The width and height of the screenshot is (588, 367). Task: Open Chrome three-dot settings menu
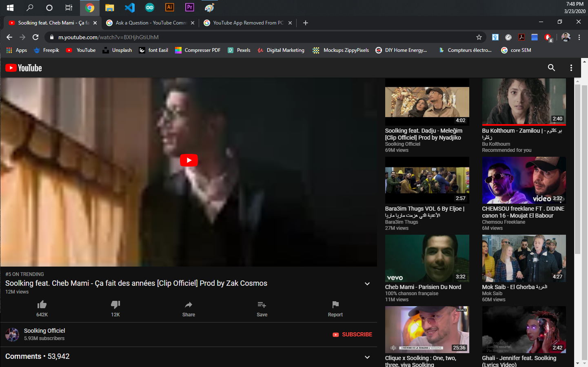pos(579,37)
